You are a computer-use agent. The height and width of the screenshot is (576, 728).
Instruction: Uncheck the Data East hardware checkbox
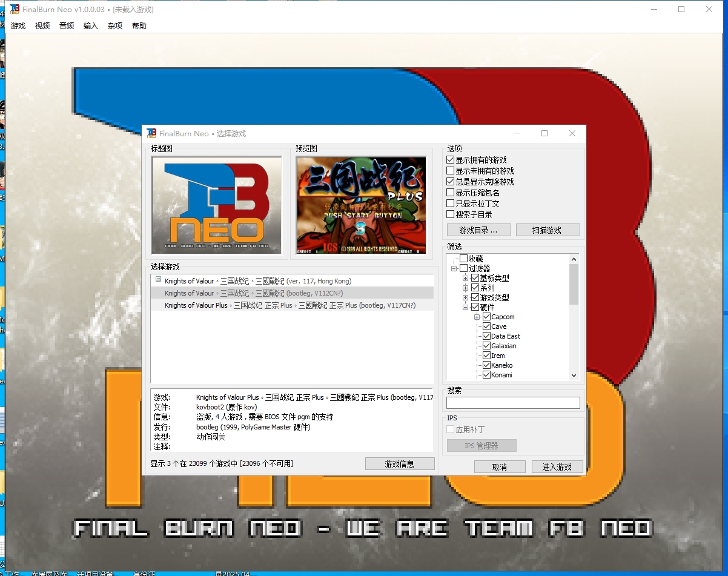tap(487, 336)
